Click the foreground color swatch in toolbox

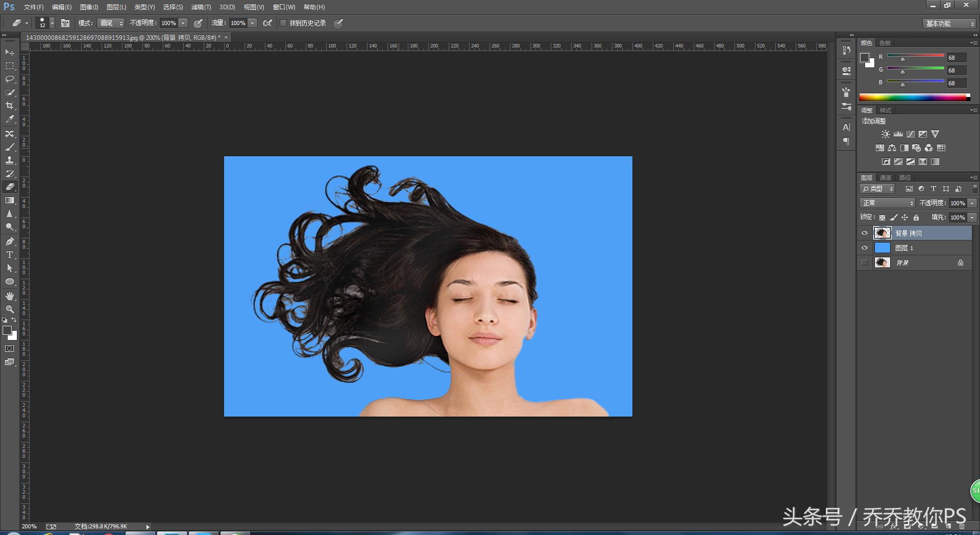coord(7,330)
